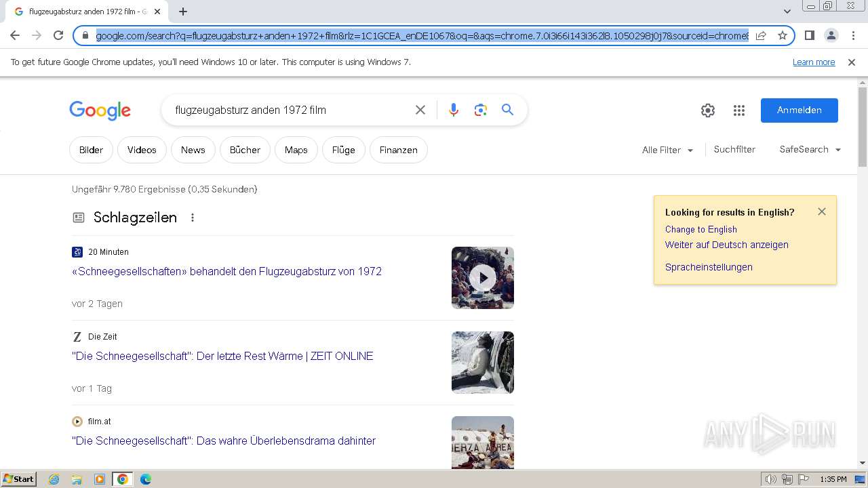Viewport: 868px width, 488px height.
Task: Reload the page with refresh icon
Action: coord(58,35)
